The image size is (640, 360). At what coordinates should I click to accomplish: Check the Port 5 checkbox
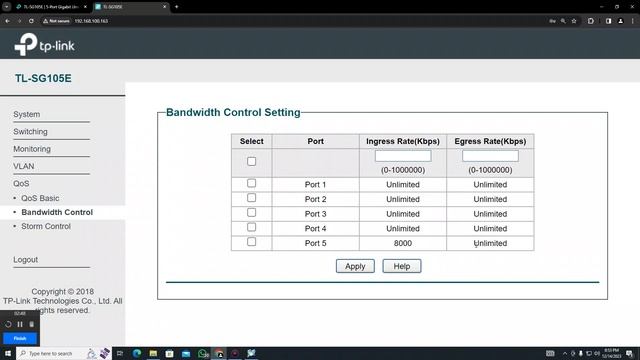251,242
